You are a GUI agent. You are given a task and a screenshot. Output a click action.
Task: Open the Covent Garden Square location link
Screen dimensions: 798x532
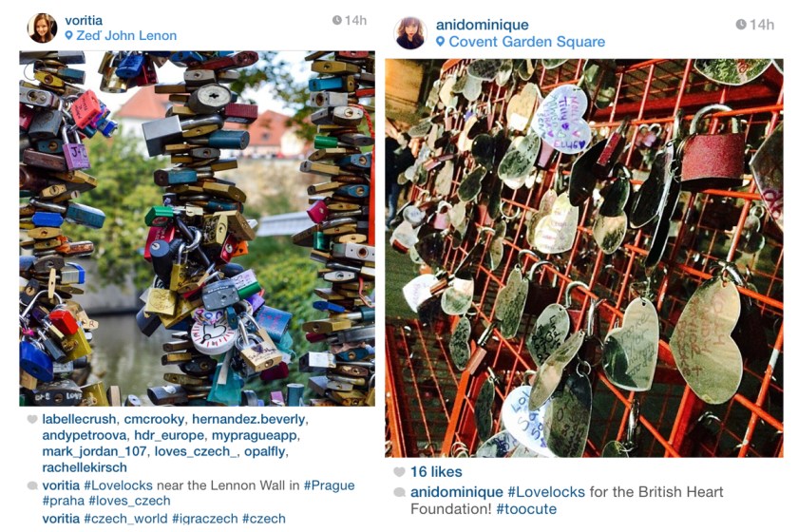pyautogui.click(x=526, y=42)
